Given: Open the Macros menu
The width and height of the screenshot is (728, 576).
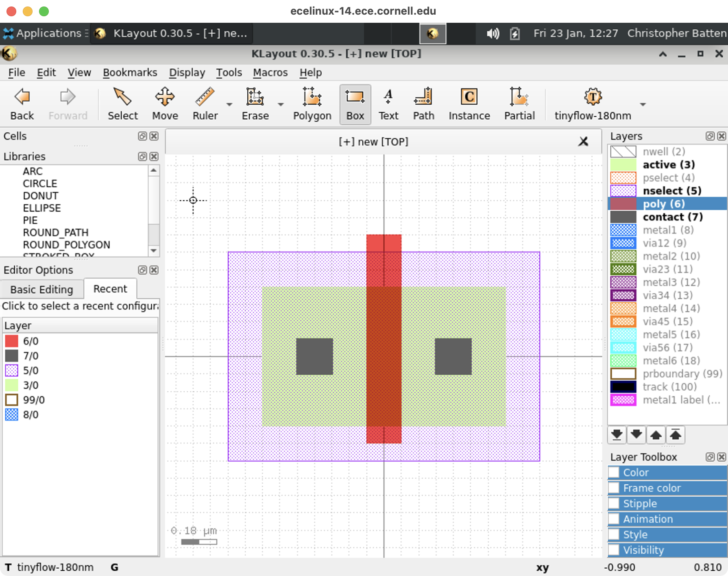Looking at the screenshot, I should click(270, 72).
